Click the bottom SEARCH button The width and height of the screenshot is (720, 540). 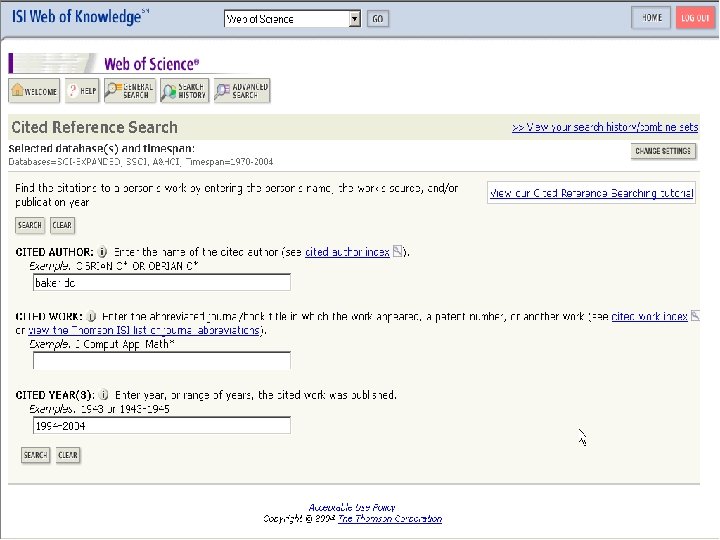(35, 455)
